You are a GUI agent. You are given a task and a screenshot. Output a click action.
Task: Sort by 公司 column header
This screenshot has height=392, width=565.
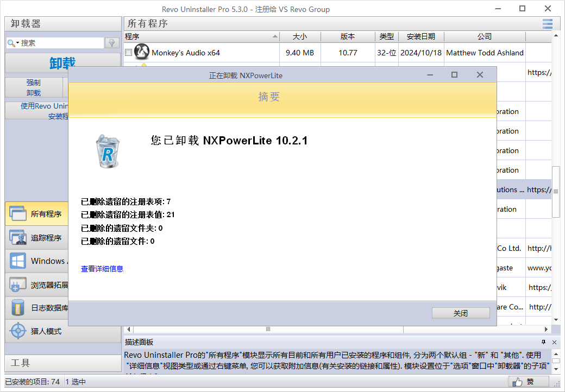[485, 36]
